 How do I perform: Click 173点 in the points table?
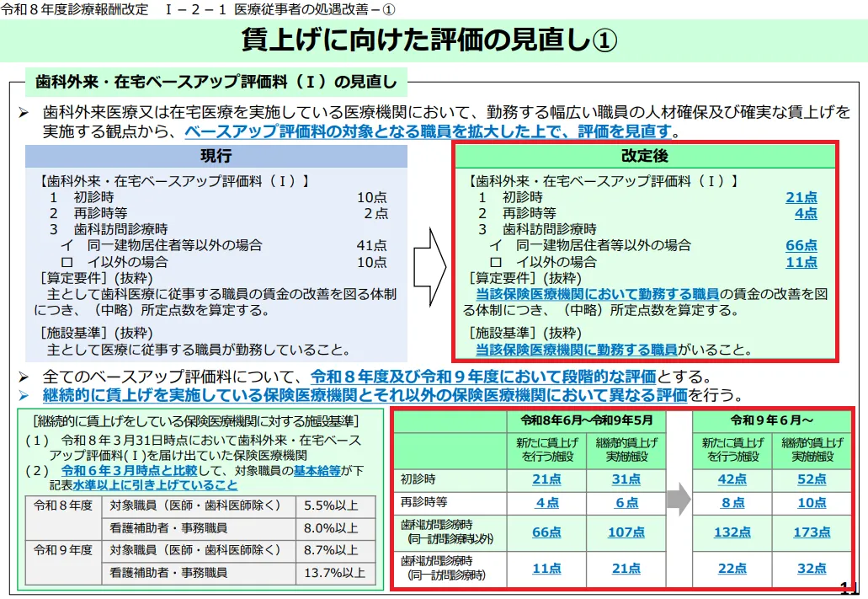[812, 532]
